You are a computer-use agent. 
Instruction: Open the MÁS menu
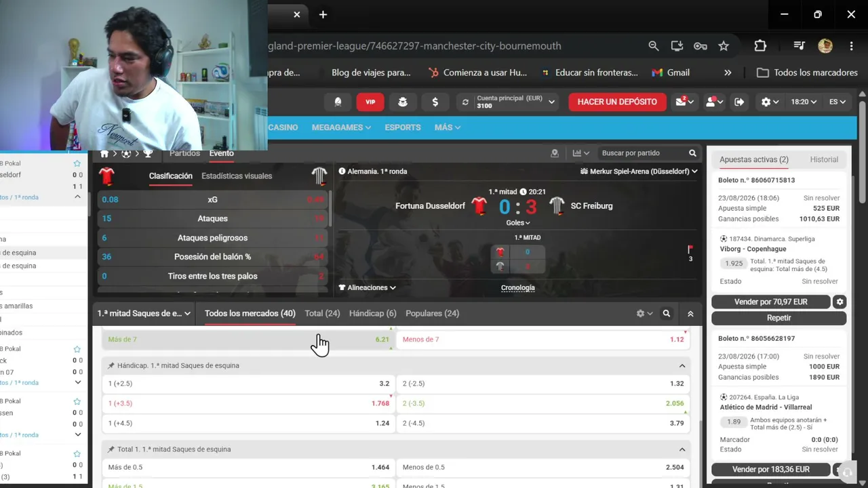tap(448, 127)
